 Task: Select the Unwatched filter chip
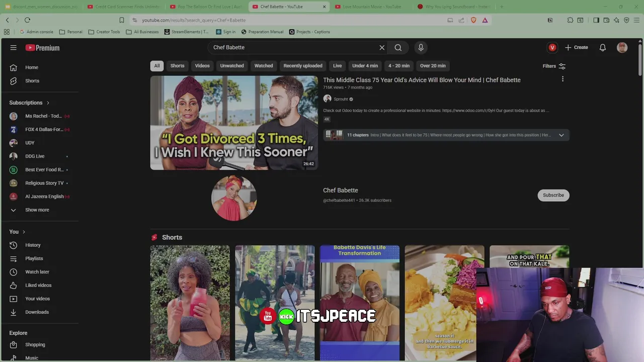click(x=232, y=66)
